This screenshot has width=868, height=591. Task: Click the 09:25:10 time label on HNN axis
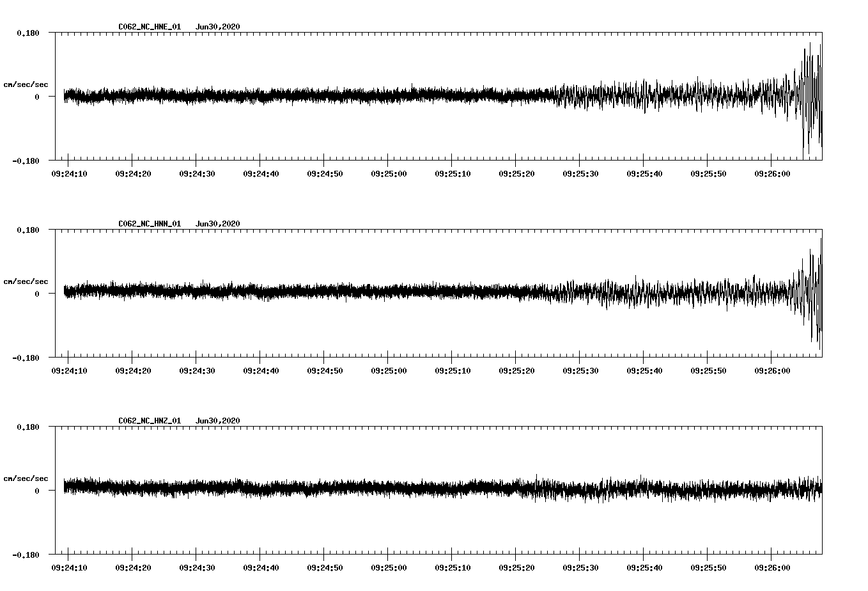pos(453,371)
